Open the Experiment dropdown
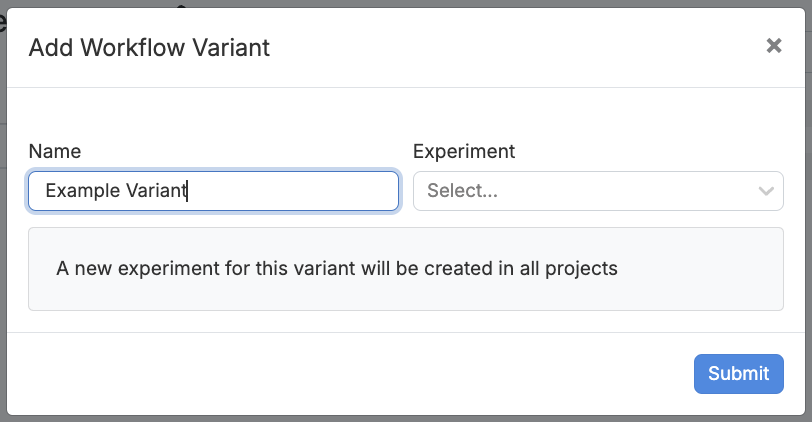The width and height of the screenshot is (812, 422). (597, 191)
